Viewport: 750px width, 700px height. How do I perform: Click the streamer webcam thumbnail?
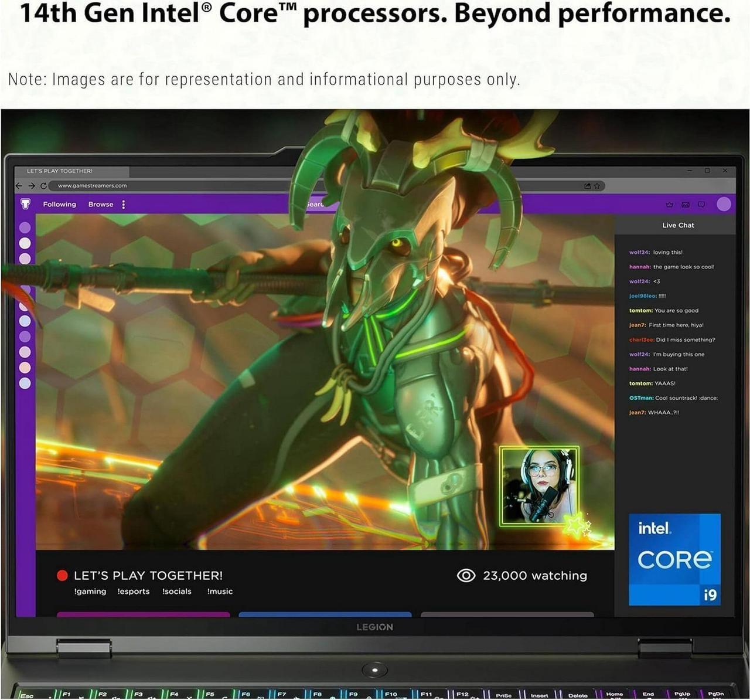[539, 486]
